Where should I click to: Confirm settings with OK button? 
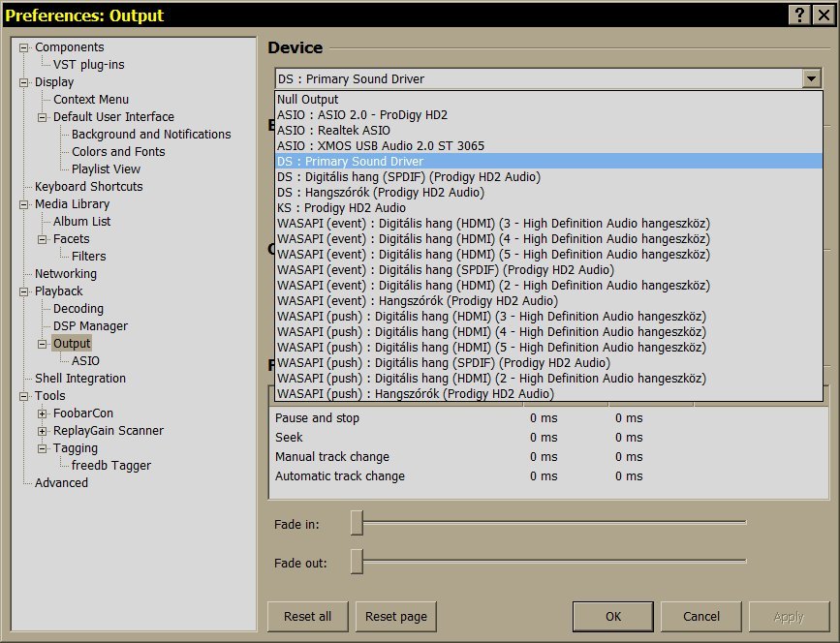point(612,617)
